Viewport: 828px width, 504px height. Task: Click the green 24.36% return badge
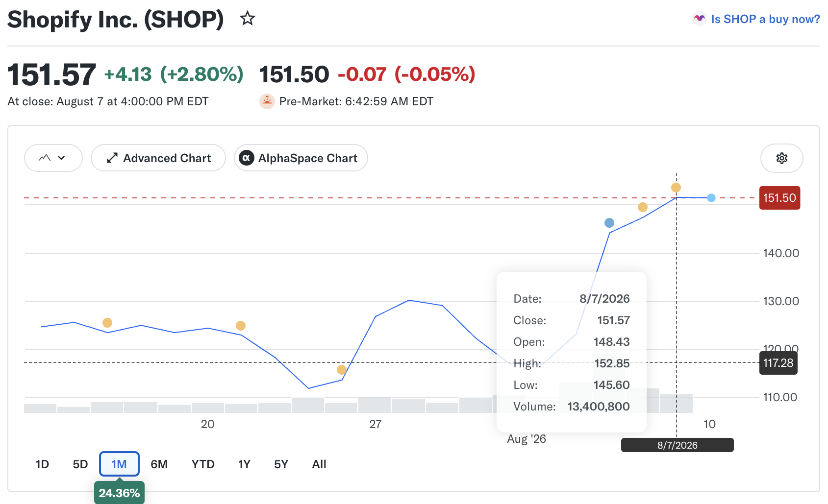[x=119, y=493]
